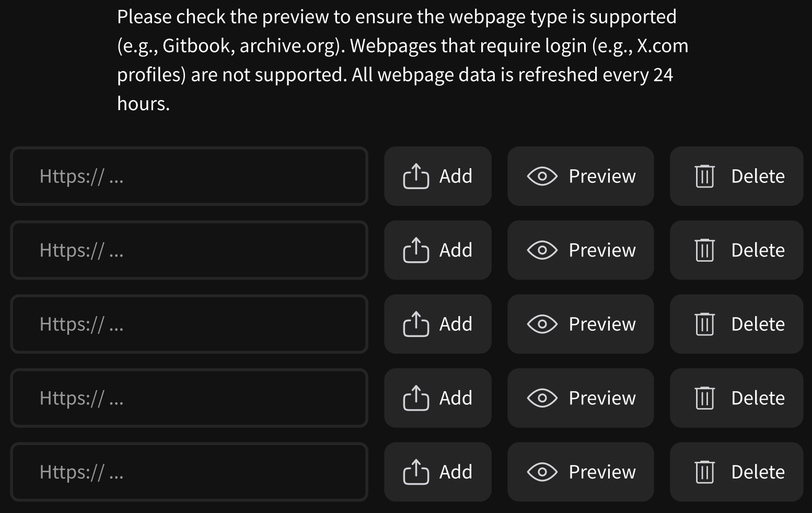Click the eye icon in second row's Preview button
The image size is (812, 513).
point(542,250)
